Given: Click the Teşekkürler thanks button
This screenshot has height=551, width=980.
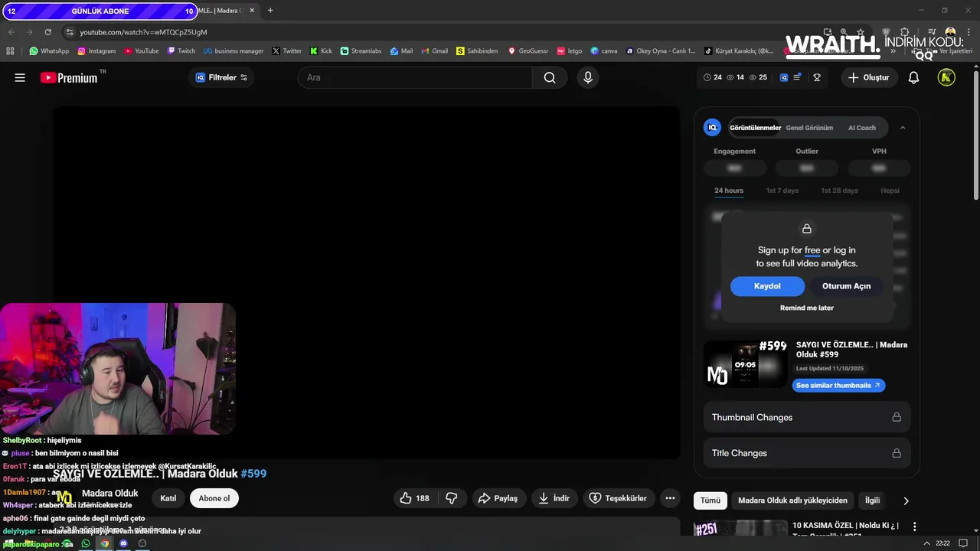Looking at the screenshot, I should click(619, 498).
